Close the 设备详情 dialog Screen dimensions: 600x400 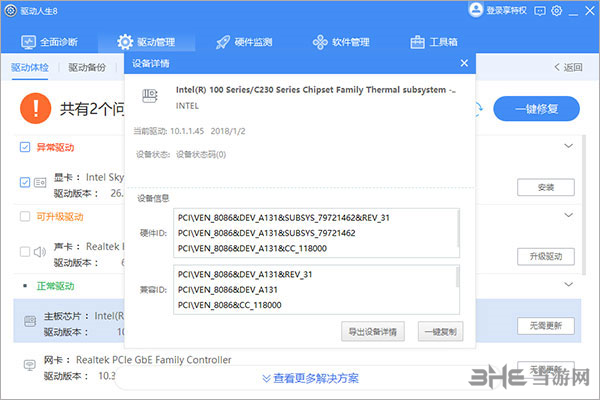click(x=464, y=63)
